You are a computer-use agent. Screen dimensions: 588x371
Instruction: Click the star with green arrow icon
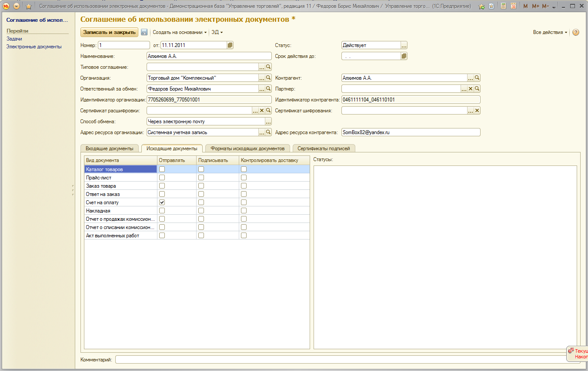[481, 7]
